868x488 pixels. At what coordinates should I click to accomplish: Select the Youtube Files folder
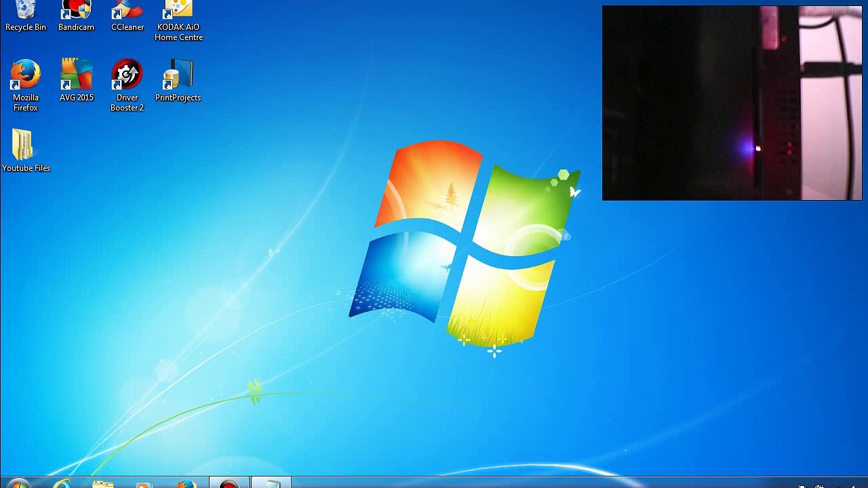pyautogui.click(x=26, y=150)
